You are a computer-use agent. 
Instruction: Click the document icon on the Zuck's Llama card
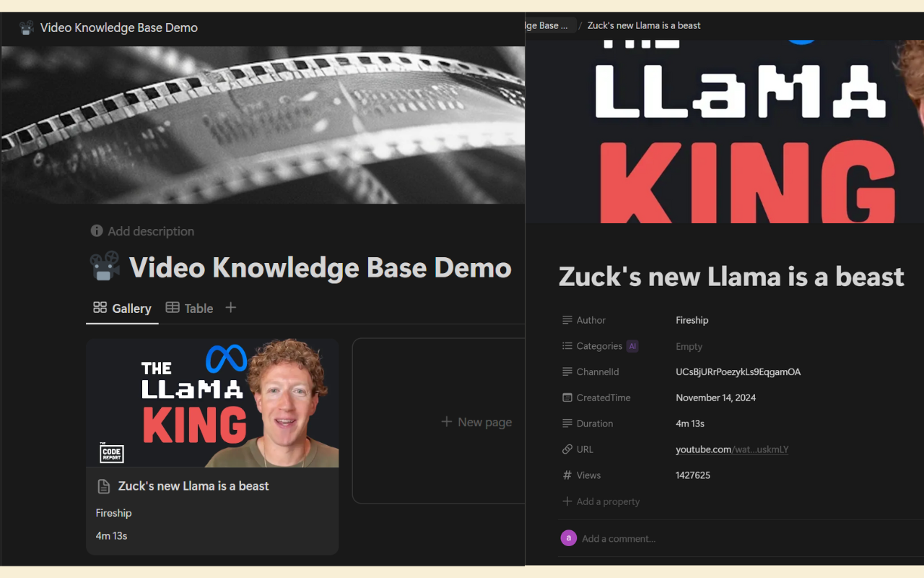pyautogui.click(x=103, y=486)
